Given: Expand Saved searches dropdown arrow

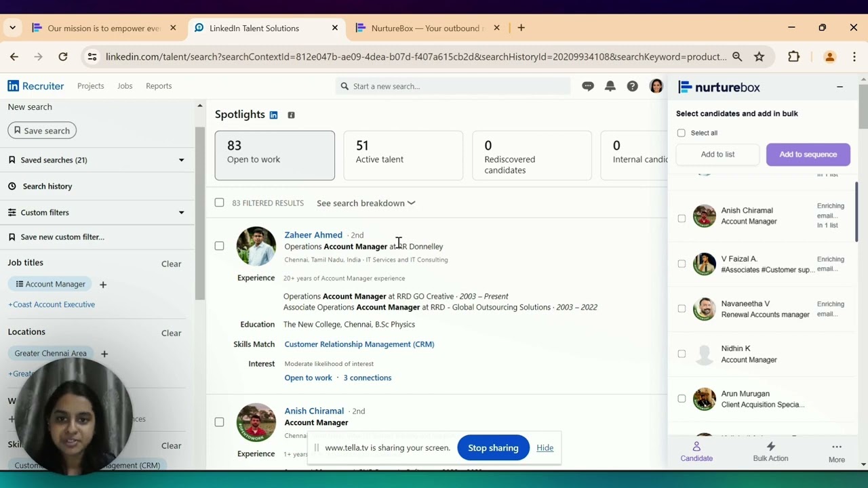Looking at the screenshot, I should [x=181, y=160].
